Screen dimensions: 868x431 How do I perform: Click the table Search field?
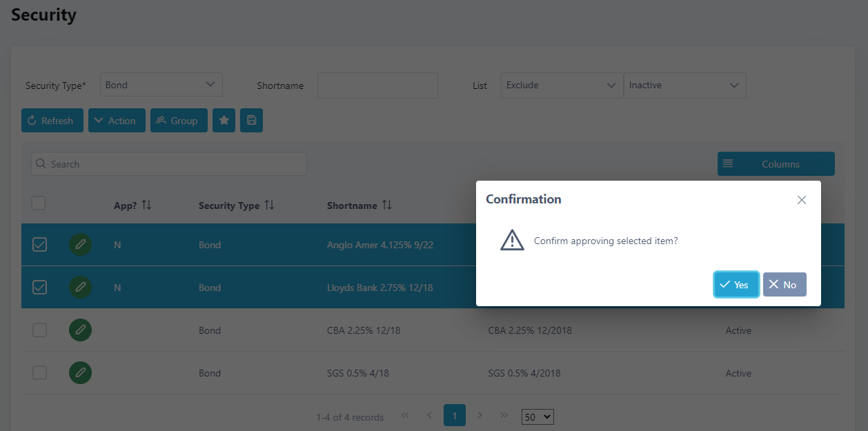point(169,164)
